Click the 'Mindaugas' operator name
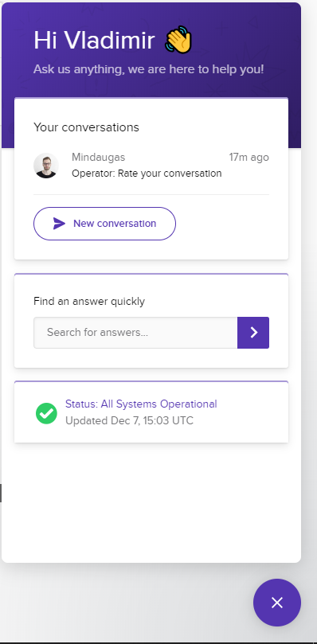Screen dimensions: 317x644 98,158
